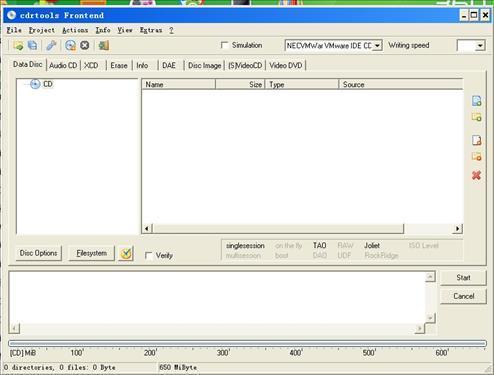
Task: Switch to the Audio CD tab
Action: 63,65
